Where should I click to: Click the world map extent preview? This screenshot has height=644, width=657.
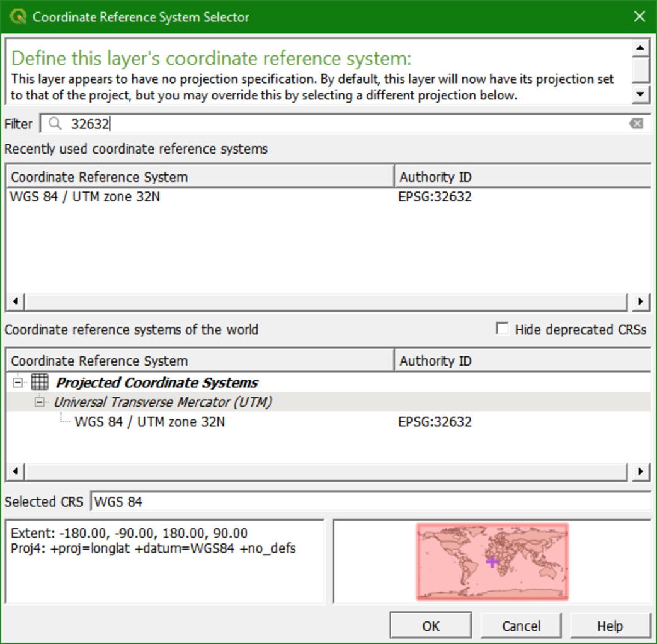point(491,560)
